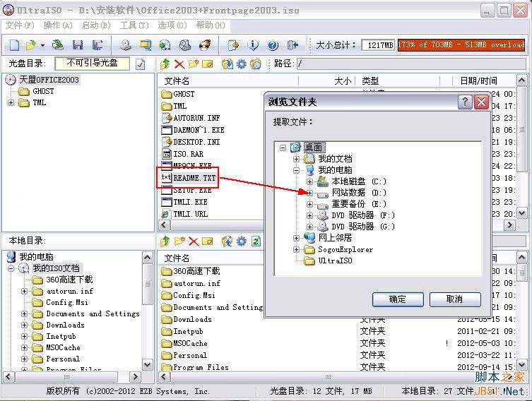Go up one level in disc directory toolbar
The width and height of the screenshot is (532, 401).
(165, 64)
